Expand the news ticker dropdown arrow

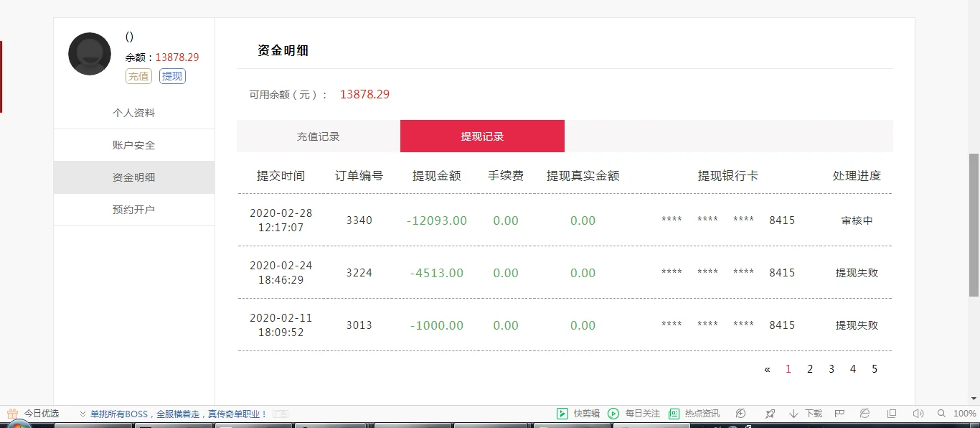tap(83, 414)
